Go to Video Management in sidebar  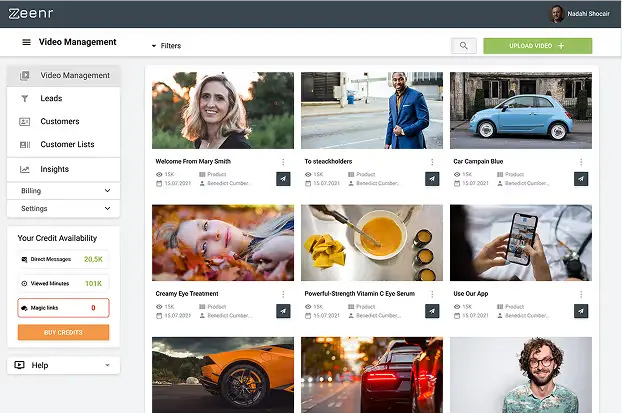click(63, 75)
